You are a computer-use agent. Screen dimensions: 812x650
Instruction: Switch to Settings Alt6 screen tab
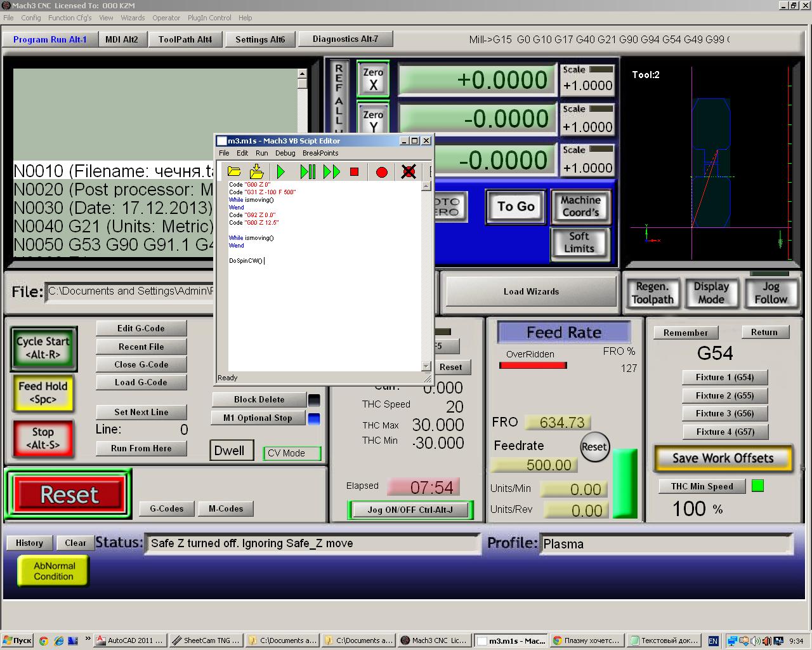pos(260,39)
